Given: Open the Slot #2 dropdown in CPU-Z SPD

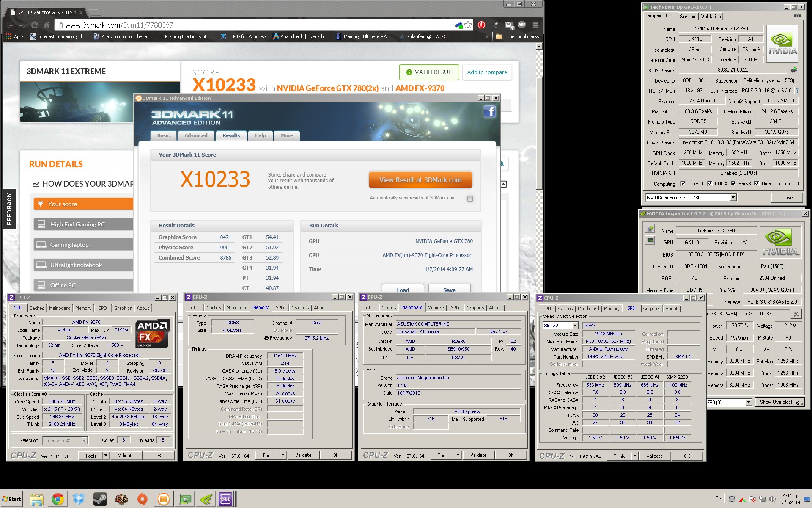Looking at the screenshot, I should pos(575,326).
